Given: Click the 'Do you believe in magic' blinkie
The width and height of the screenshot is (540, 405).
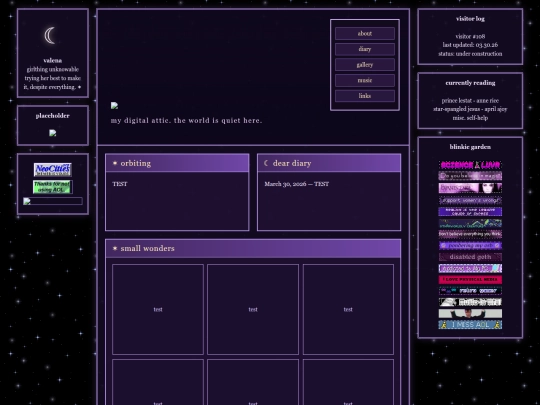Looking at the screenshot, I should [470, 176].
